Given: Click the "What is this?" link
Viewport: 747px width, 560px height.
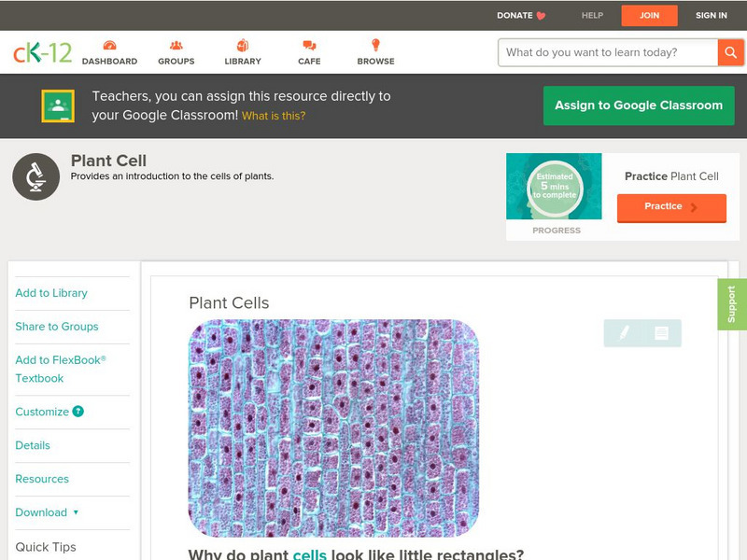Looking at the screenshot, I should coord(274,117).
